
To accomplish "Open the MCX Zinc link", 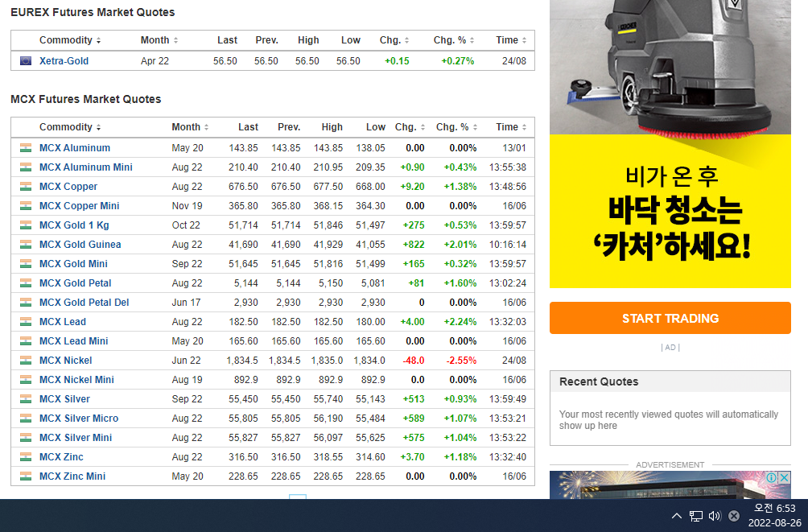I will (61, 456).
